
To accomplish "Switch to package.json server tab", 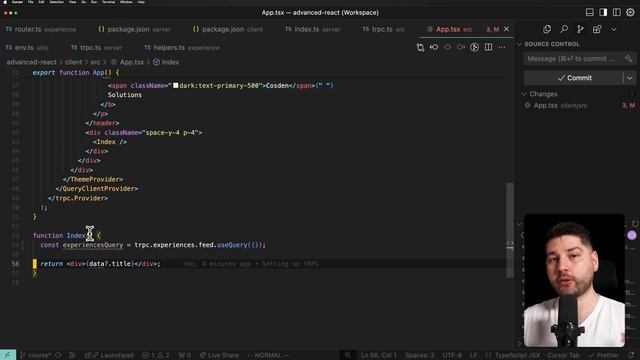I will [x=134, y=29].
